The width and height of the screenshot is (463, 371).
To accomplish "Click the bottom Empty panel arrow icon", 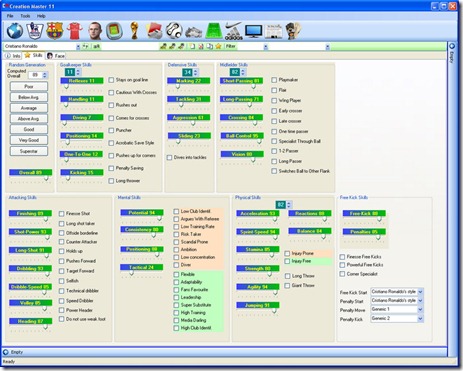I will click(6, 352).
